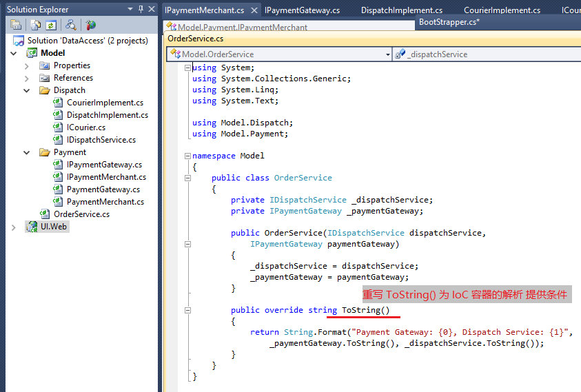Click the Model project C# icon
This screenshot has height=392, width=581.
point(32,53)
